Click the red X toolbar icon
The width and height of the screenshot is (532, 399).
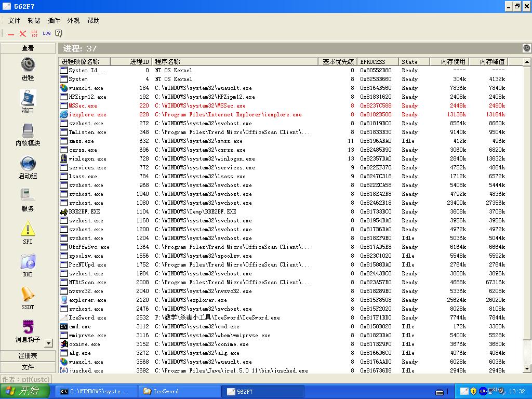coord(22,33)
